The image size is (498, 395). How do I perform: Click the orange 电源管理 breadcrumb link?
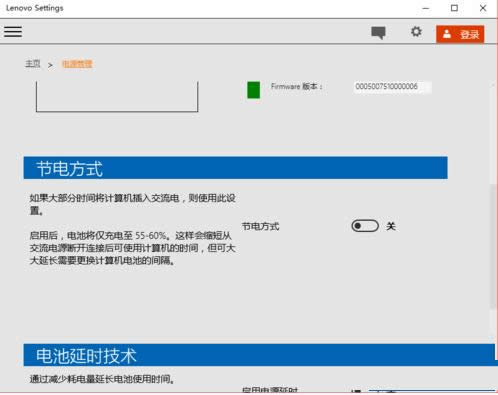[77, 64]
